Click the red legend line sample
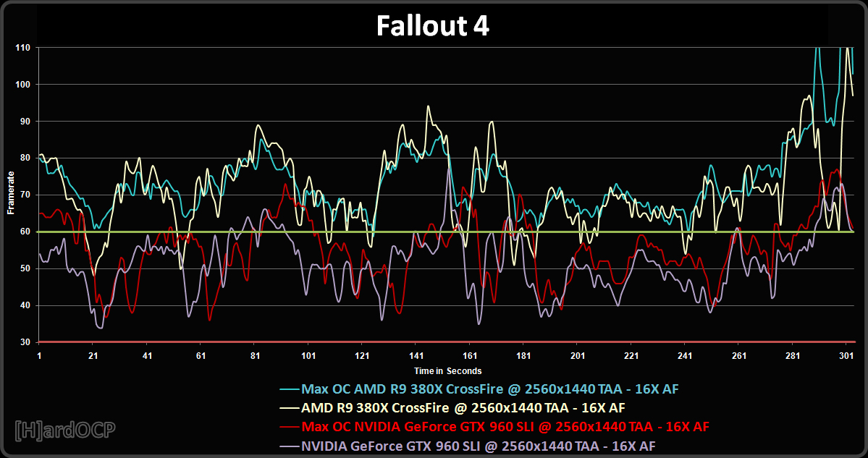Screen dimensions: 868x458 tap(290, 427)
